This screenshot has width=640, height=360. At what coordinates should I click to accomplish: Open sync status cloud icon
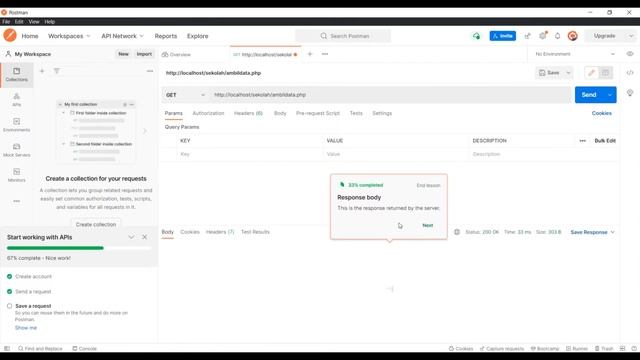pos(476,36)
